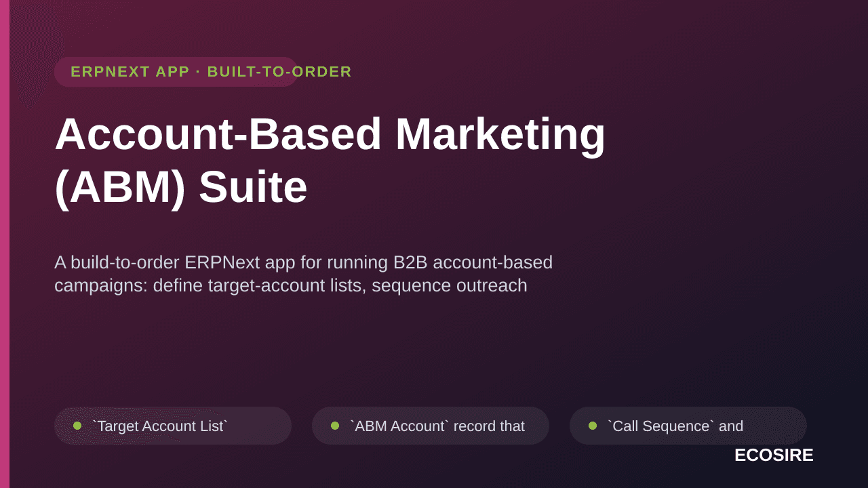
Task: Select the `Target Account List` pill
Action: pos(173,426)
